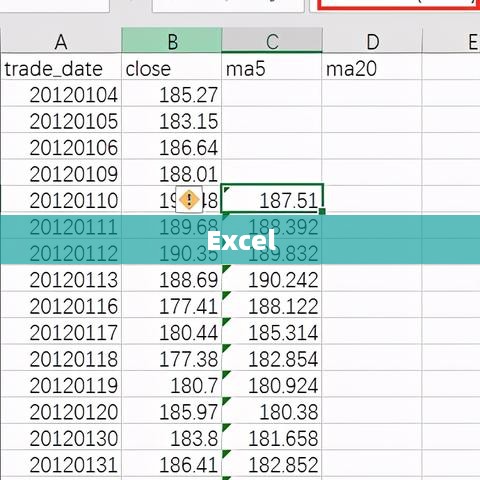
Task: Select ma5 cell showing 182.854
Action: click(x=272, y=358)
